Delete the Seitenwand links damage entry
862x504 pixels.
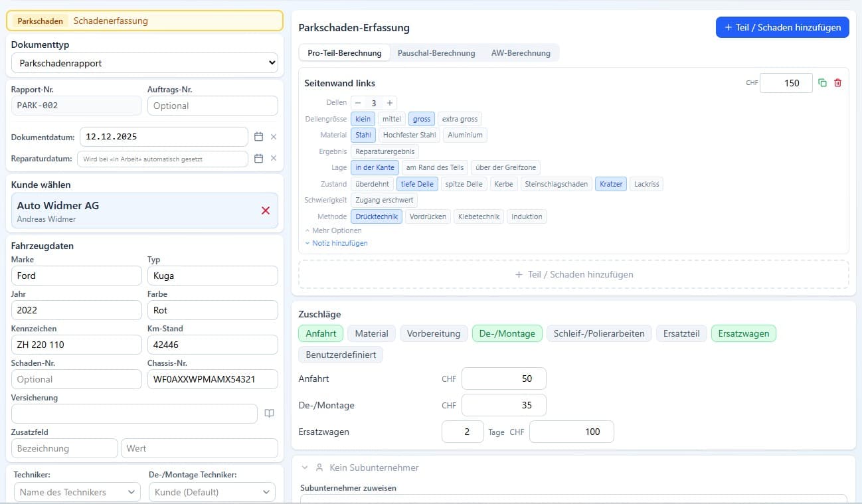pos(837,83)
